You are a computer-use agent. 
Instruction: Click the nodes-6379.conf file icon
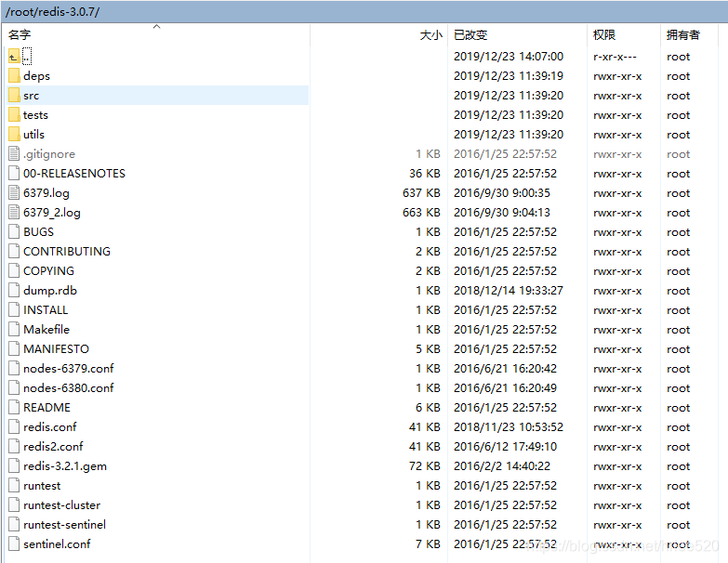(14, 368)
